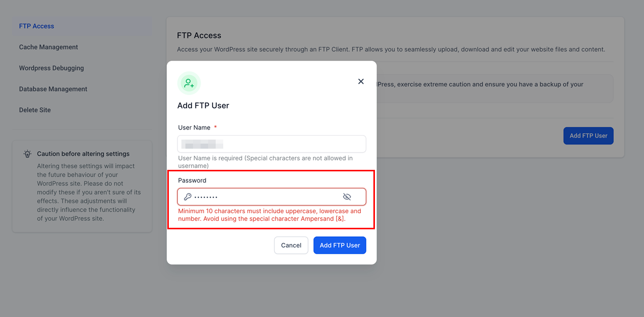Click the key icon in Password field
Screen dimensions: 644x317
(187, 197)
